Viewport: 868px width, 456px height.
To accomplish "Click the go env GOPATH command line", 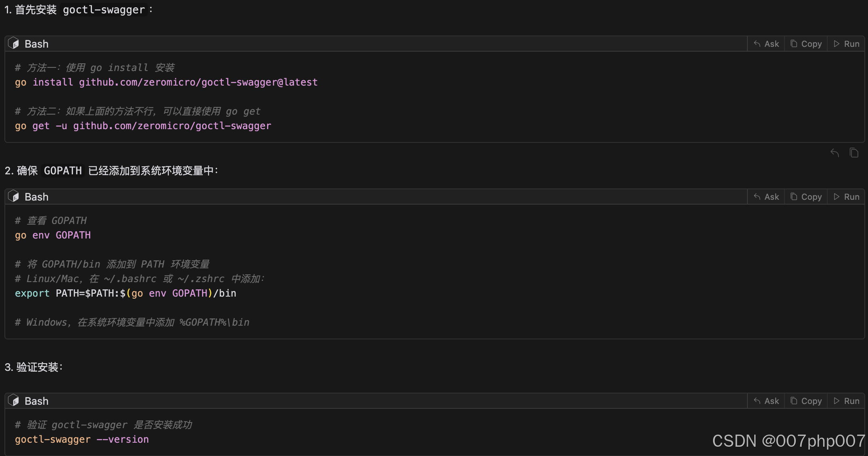I will click(x=53, y=235).
